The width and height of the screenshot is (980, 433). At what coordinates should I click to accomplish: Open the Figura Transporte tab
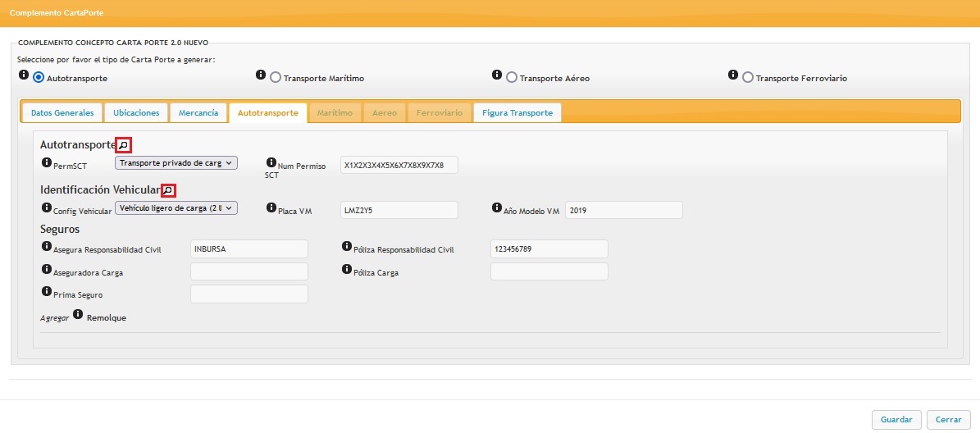tap(517, 112)
